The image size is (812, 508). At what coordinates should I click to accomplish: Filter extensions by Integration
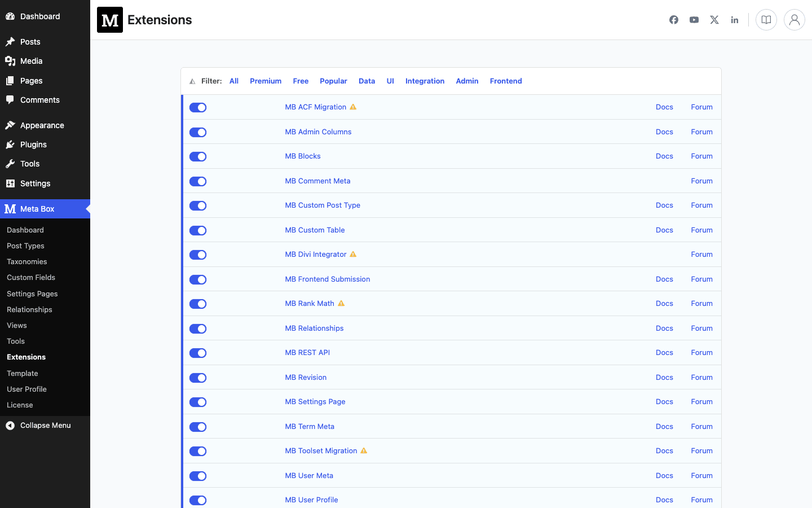(425, 81)
